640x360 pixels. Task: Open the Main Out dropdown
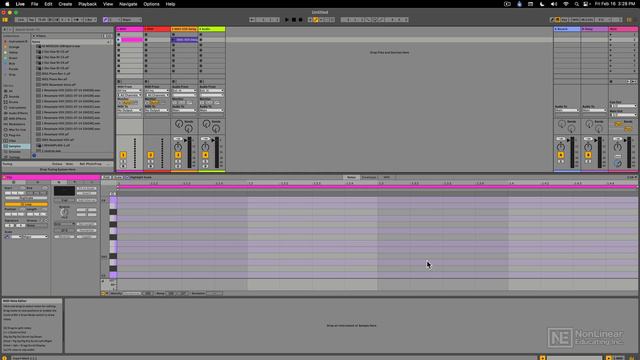tap(623, 115)
